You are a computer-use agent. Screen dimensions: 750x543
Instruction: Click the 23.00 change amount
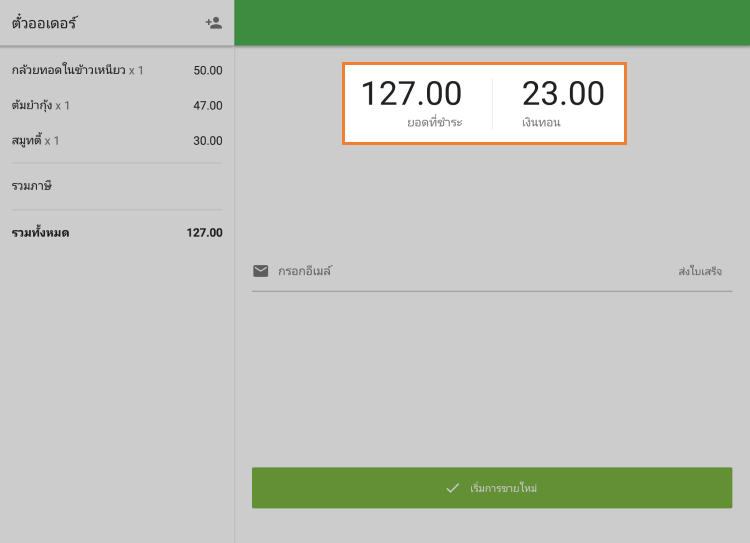coord(563,94)
